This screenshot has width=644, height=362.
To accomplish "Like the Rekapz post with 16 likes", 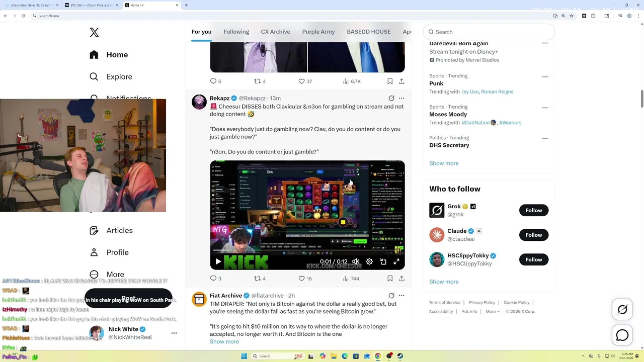I will coord(305,278).
